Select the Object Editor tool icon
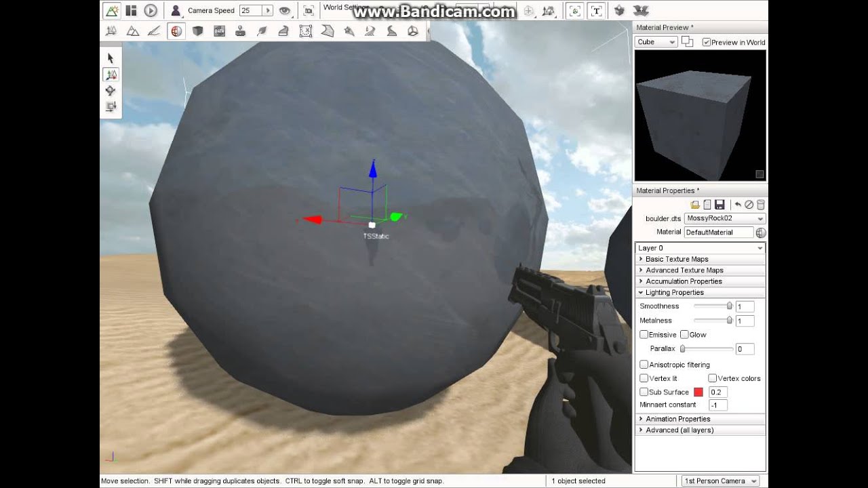Image resolution: width=868 pixels, height=488 pixels. (111, 30)
